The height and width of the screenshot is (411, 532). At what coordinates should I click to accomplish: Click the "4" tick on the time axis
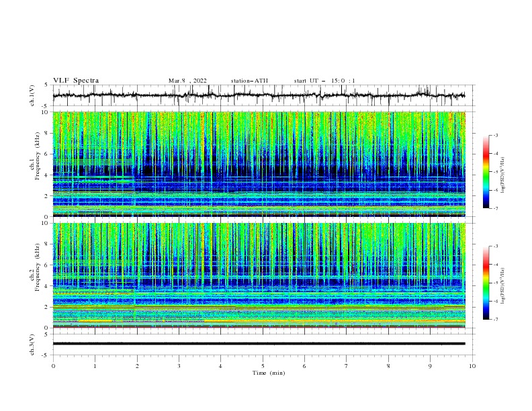pos(220,366)
